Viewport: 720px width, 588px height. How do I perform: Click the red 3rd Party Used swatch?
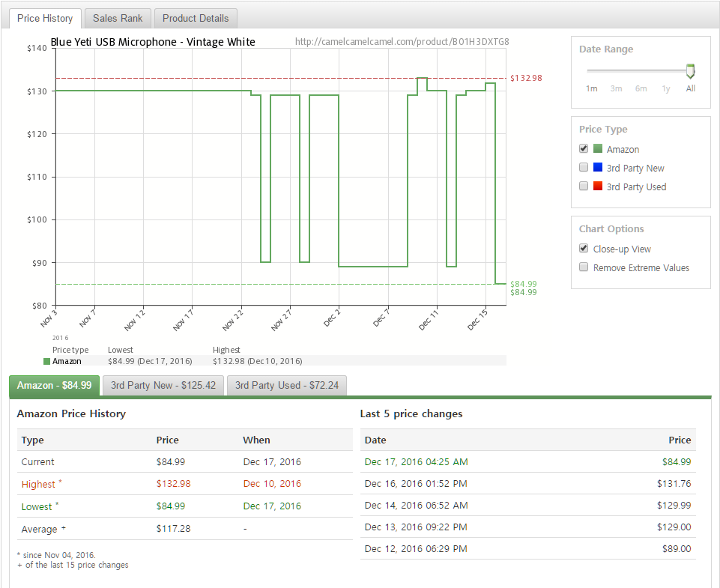point(597,186)
